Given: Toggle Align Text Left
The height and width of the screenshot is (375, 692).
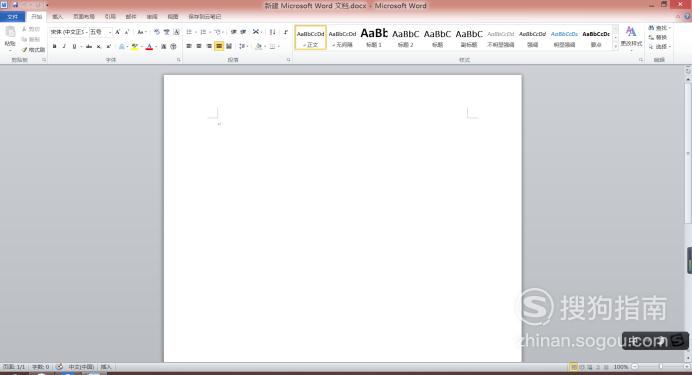Looking at the screenshot, I should (189, 46).
